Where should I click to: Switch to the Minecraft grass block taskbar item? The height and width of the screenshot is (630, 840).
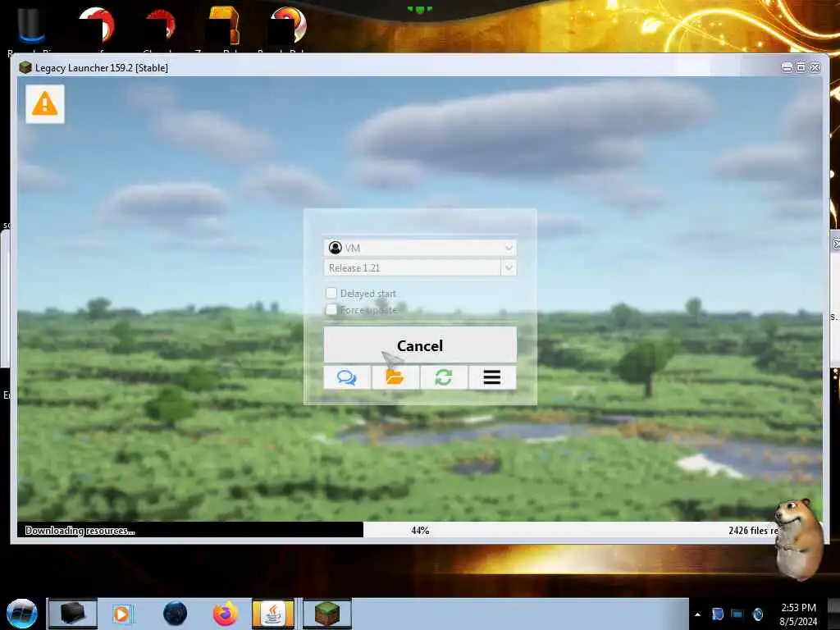[327, 614]
